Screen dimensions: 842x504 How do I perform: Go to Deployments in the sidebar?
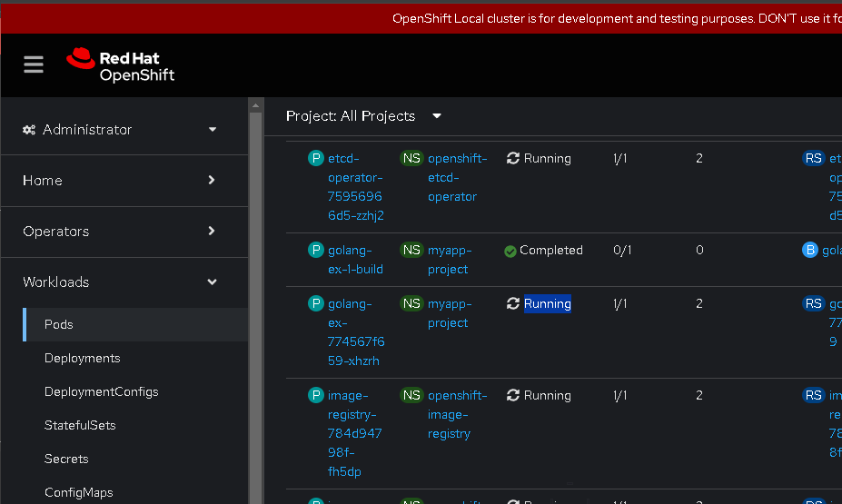(x=82, y=358)
